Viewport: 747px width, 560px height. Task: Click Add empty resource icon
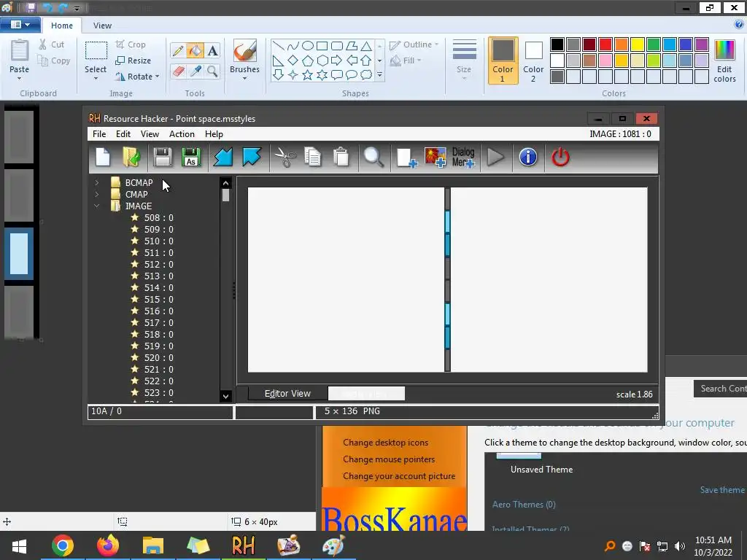tap(406, 157)
